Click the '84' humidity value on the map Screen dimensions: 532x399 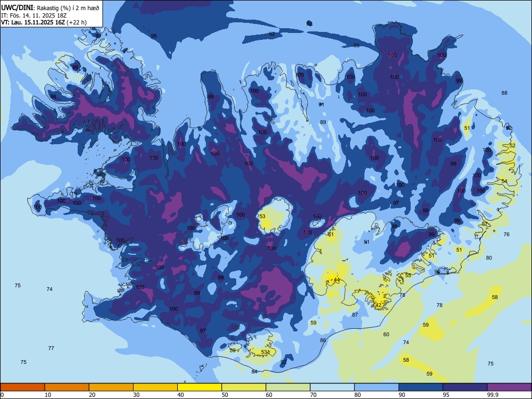[254, 372]
